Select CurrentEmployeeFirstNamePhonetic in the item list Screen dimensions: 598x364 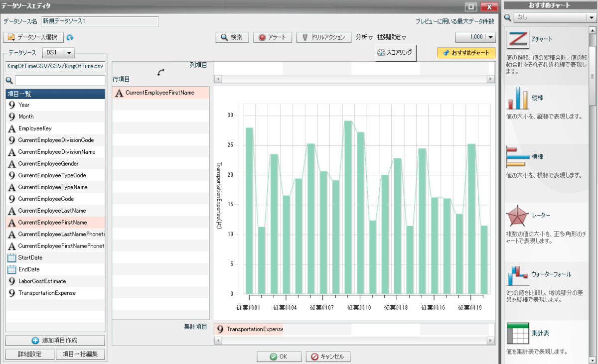[x=55, y=246]
